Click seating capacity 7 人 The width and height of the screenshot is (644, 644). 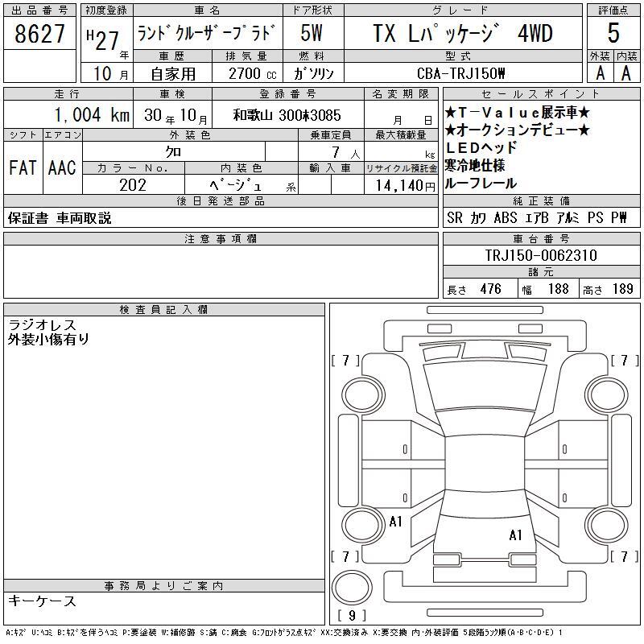tap(346, 153)
